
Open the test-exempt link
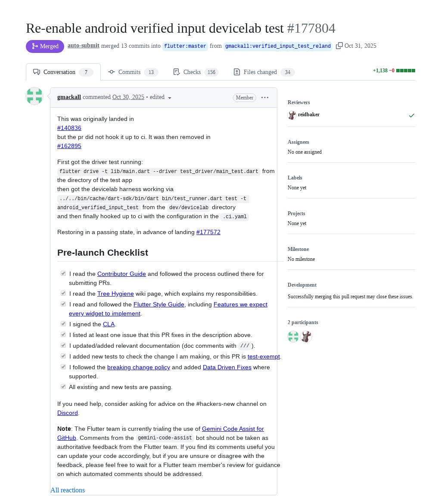pyautogui.click(x=264, y=356)
